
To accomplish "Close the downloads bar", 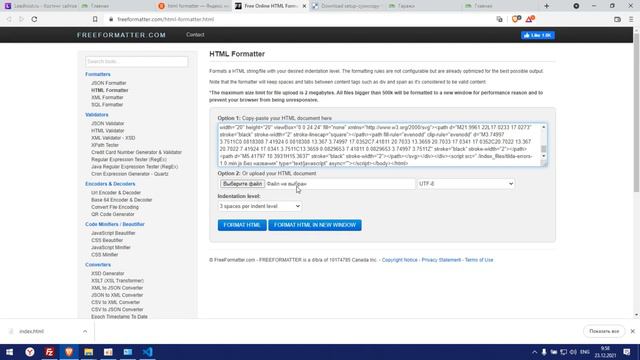I will click(633, 331).
